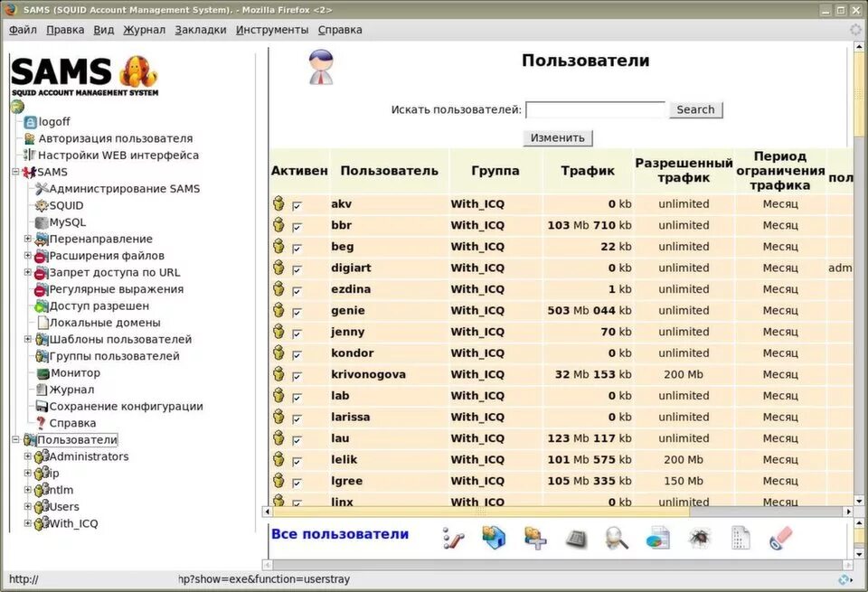This screenshot has height=592, width=868.
Task: Click the Администрирование SAMS wrench icon
Action: click(42, 189)
